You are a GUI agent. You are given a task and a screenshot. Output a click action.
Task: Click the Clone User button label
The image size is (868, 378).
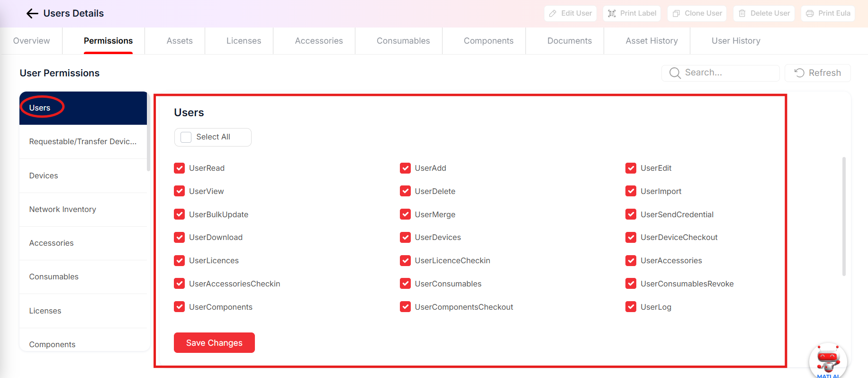tap(703, 13)
